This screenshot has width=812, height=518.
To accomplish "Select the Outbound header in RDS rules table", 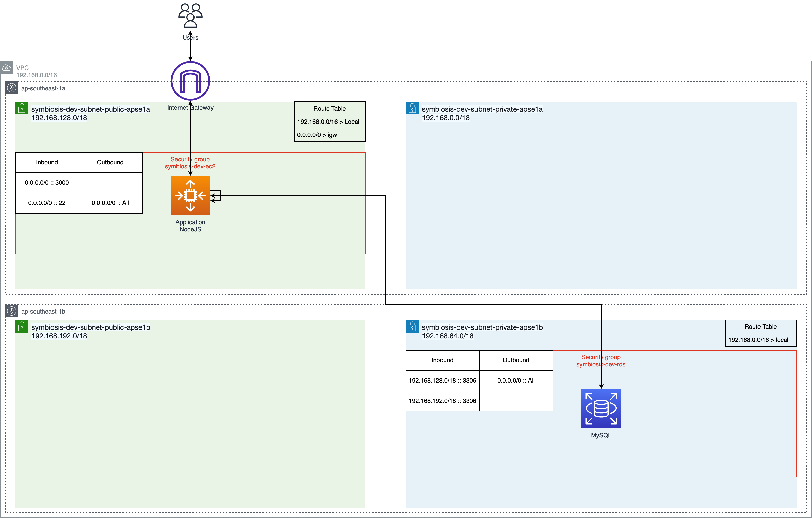I will pos(516,360).
